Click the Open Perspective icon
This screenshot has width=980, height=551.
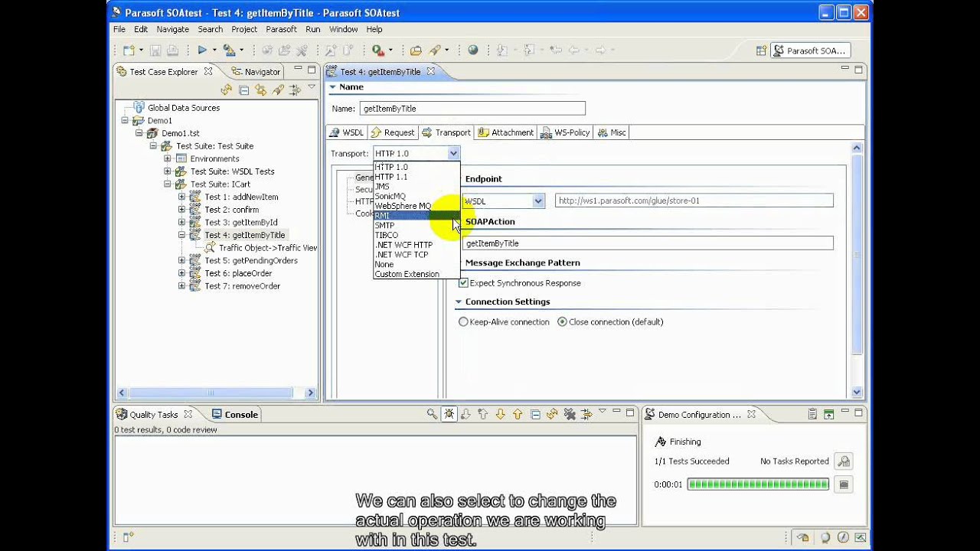click(761, 51)
